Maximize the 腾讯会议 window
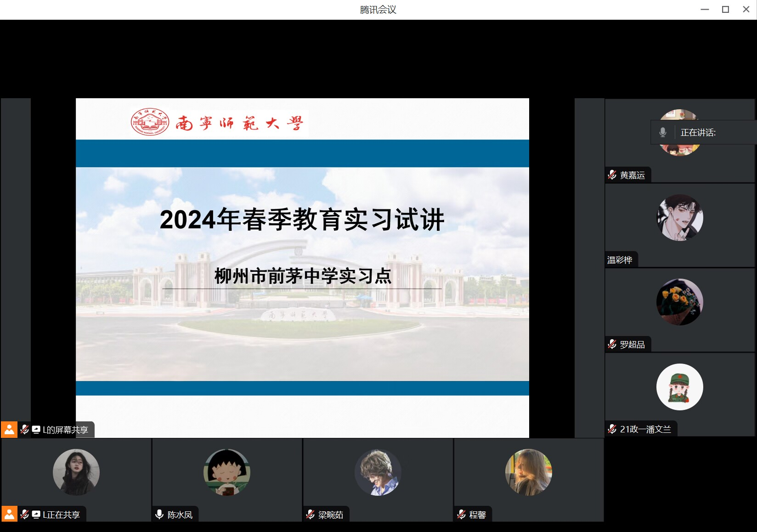757x532 pixels. point(725,10)
